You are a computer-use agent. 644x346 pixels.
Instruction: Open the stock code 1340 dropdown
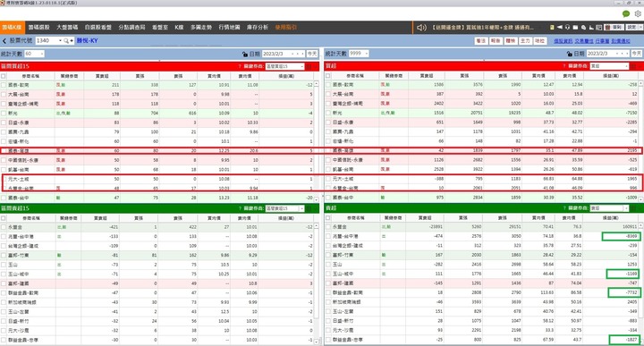point(60,41)
